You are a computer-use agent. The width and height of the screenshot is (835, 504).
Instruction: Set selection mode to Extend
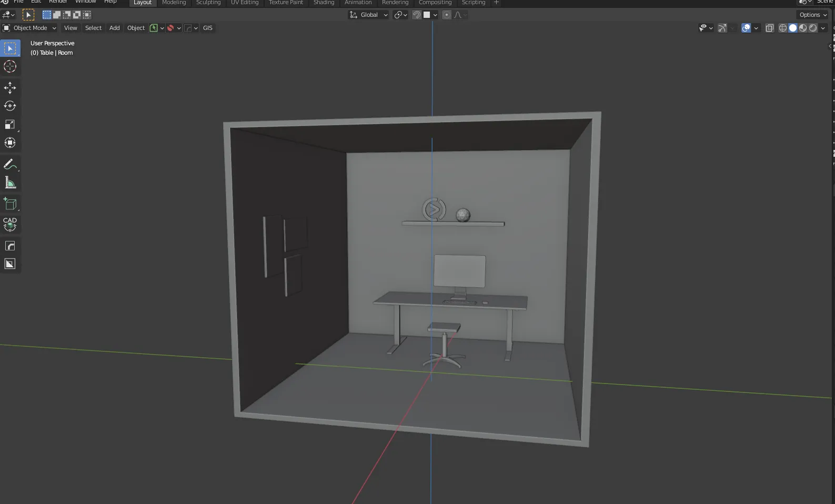57,15
